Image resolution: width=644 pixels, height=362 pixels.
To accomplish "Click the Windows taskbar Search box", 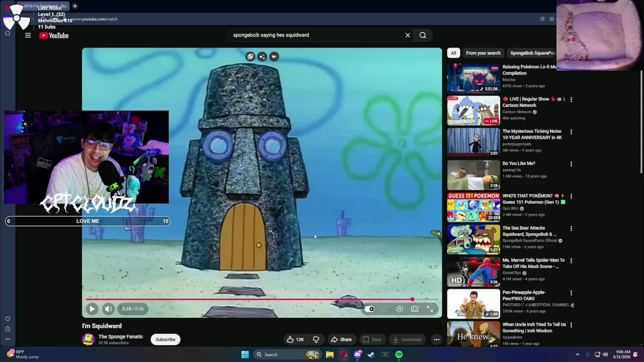I will pos(287,354).
